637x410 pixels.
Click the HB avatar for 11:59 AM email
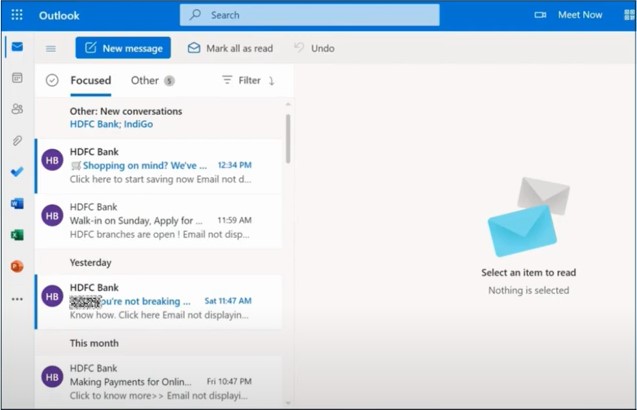pyautogui.click(x=52, y=216)
